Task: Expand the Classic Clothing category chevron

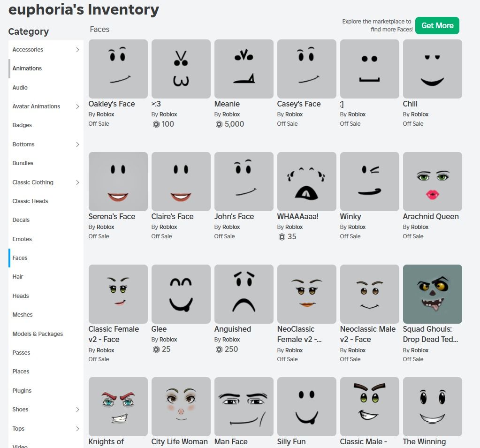Action: pyautogui.click(x=77, y=182)
